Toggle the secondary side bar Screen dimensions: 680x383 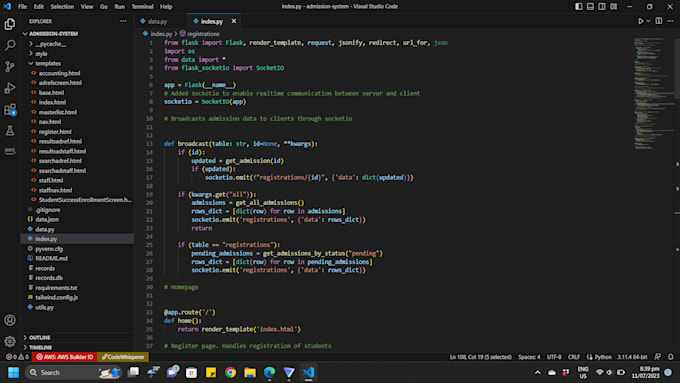pyautogui.click(x=602, y=7)
